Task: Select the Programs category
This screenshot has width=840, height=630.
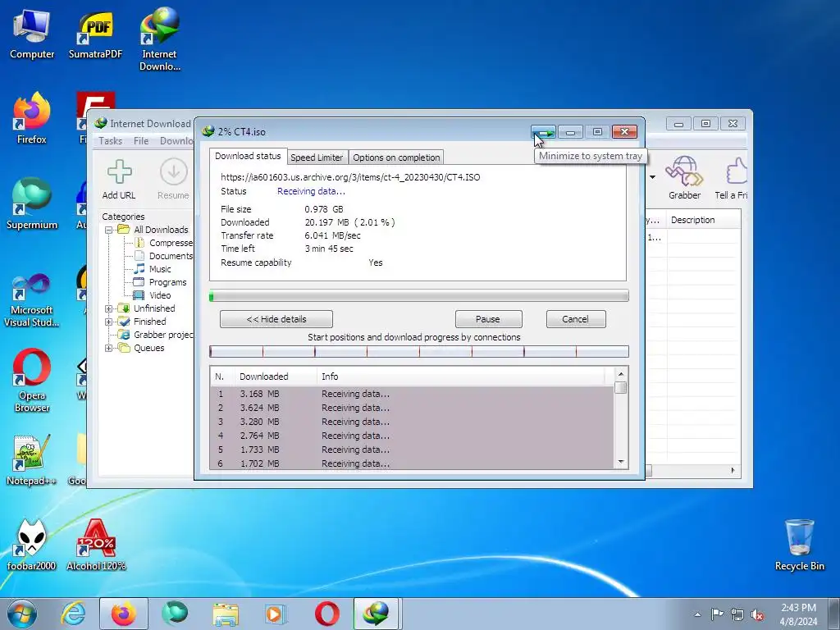Action: click(x=160, y=282)
